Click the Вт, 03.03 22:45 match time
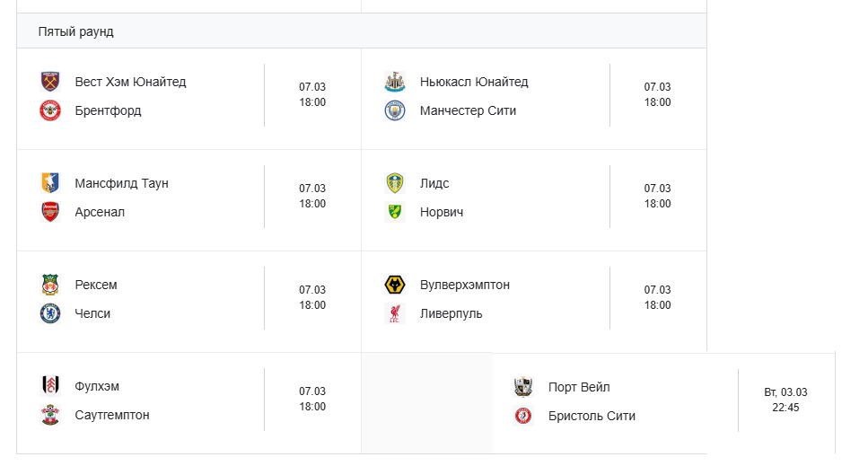 [x=785, y=400]
